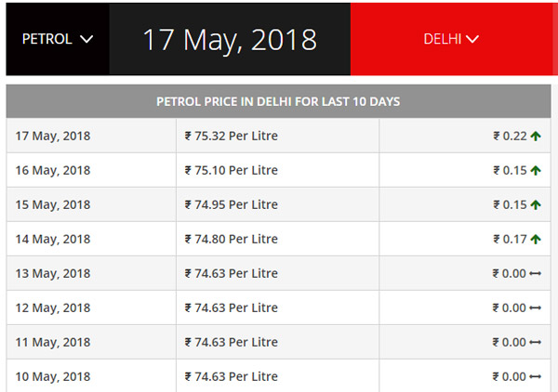Select the 16 May, 2018 date cell

coord(53,170)
